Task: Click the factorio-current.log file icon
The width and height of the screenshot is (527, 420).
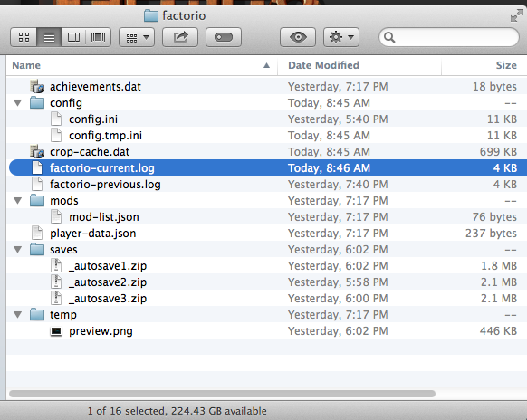Action: pos(37,167)
